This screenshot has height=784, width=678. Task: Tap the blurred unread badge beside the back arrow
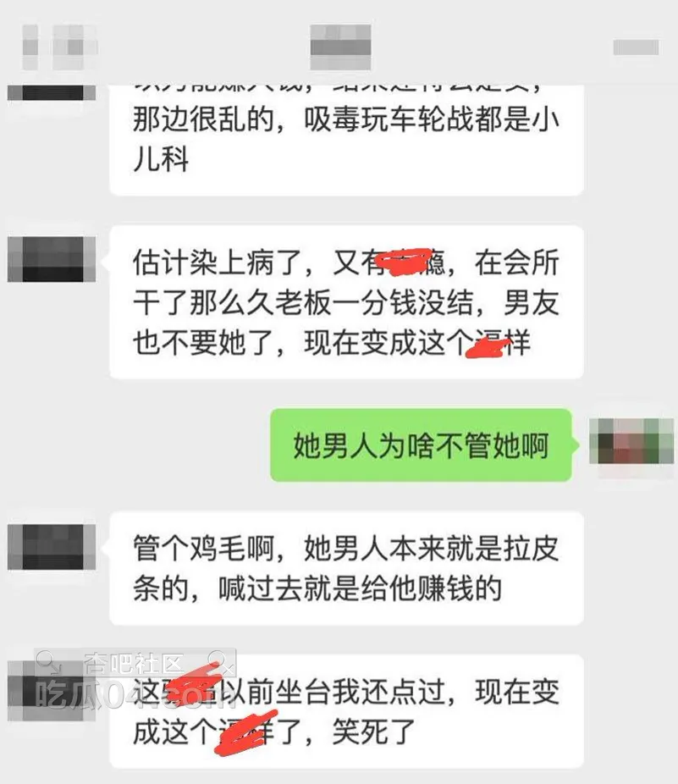75,47
